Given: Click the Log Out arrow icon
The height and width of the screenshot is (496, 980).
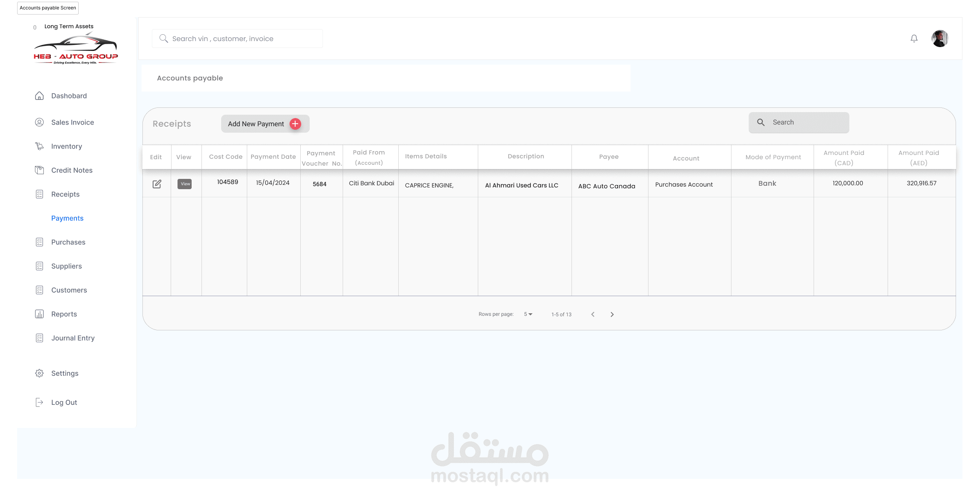Looking at the screenshot, I should click(39, 402).
